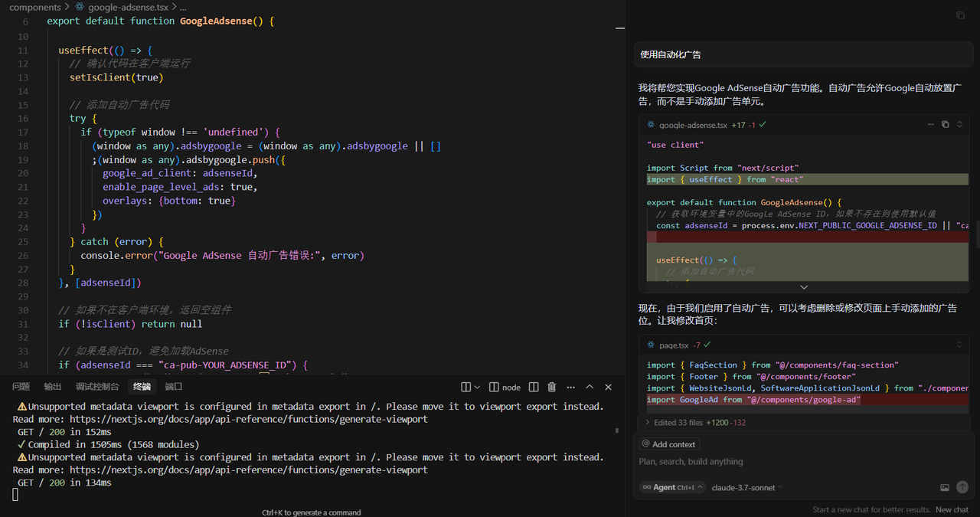The image size is (980, 517).
Task: Copy code of google-adsense.tsx diff block
Action: (946, 124)
